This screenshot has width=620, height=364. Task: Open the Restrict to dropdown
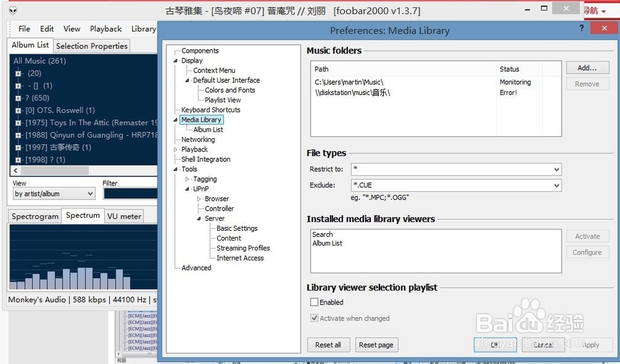[x=556, y=169]
